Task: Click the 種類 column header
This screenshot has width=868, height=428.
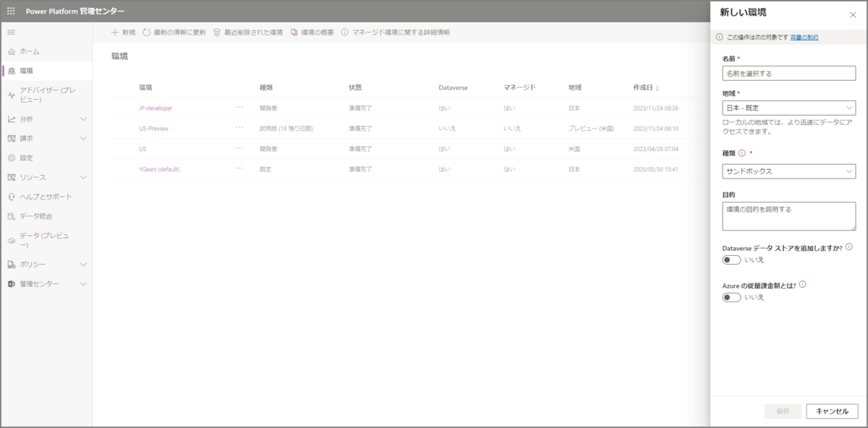Action: pyautogui.click(x=266, y=87)
